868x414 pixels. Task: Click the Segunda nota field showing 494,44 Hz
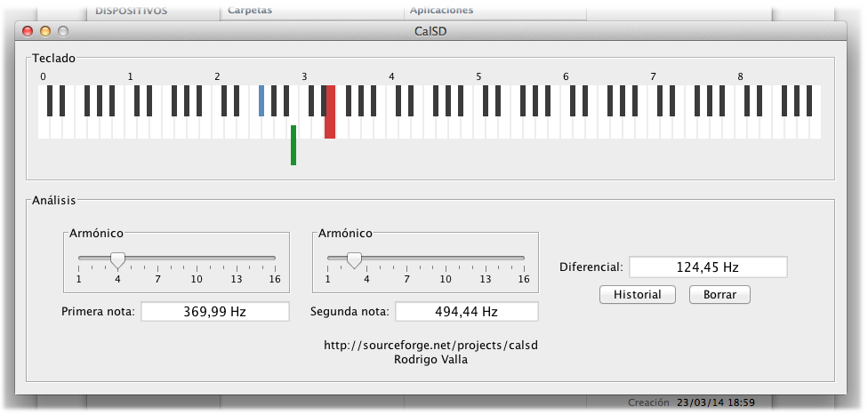pos(466,312)
